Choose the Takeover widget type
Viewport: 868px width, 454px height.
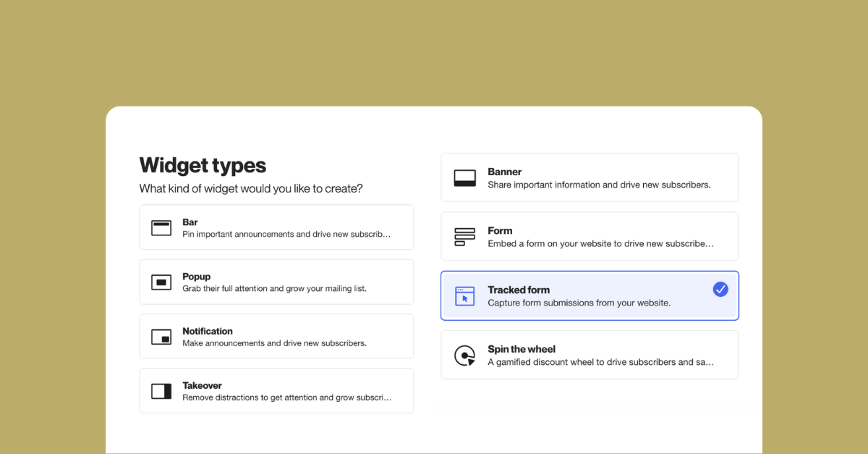[276, 390]
